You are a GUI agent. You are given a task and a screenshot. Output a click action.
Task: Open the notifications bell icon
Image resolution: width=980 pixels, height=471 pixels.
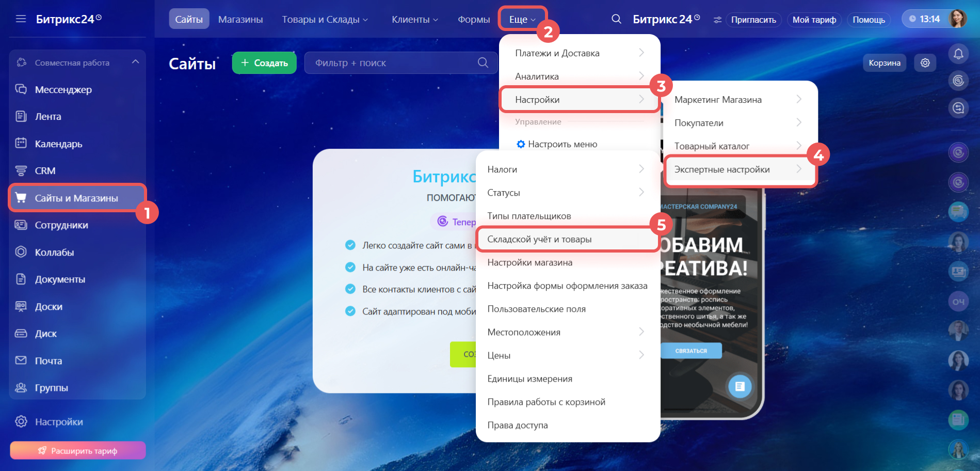[958, 54]
